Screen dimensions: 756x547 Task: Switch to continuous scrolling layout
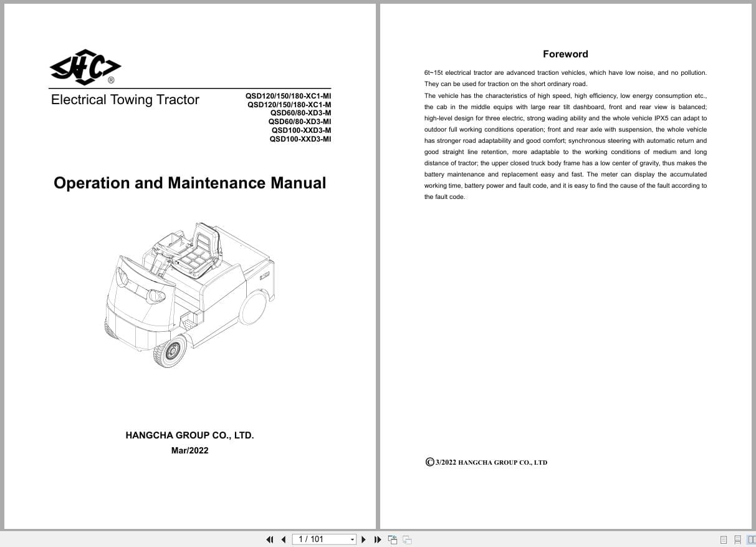[738, 539]
